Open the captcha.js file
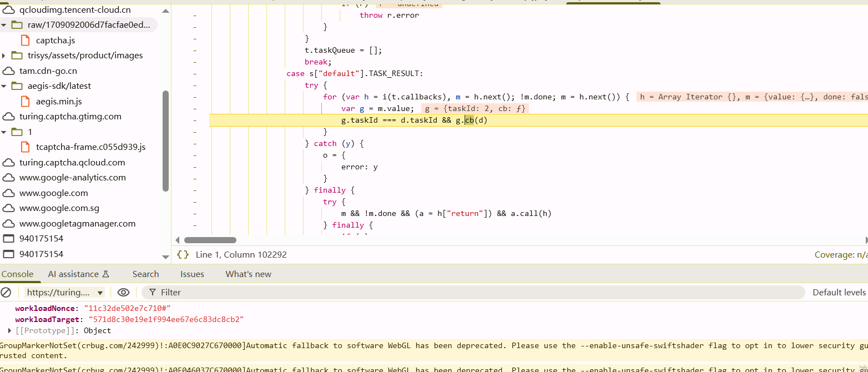 pos(55,40)
